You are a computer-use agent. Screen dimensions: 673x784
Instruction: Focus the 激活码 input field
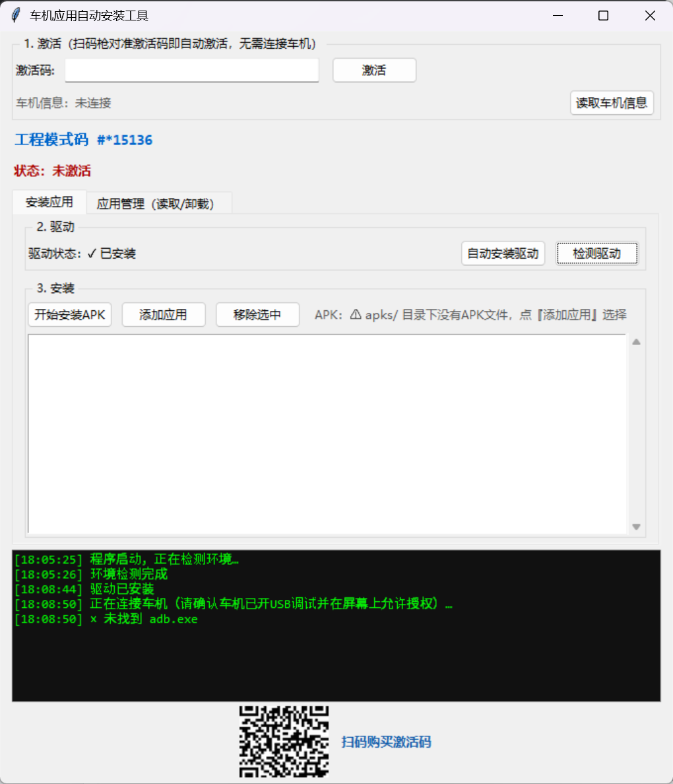coord(192,71)
